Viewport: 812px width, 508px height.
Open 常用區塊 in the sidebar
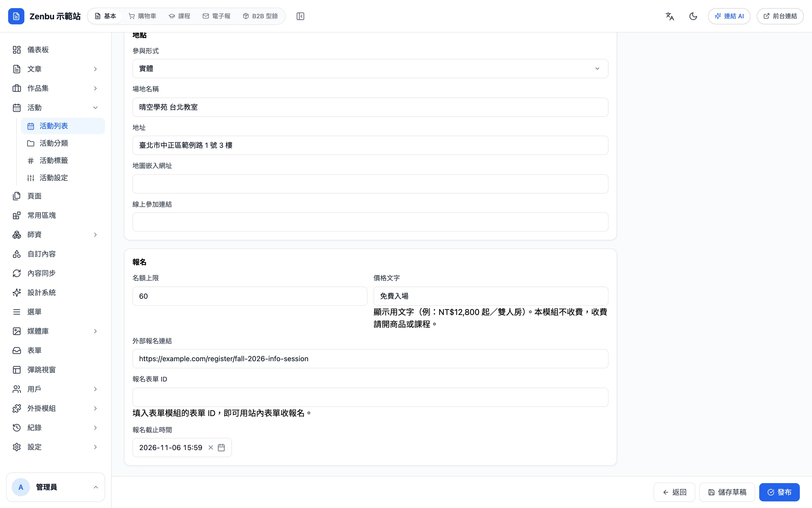(x=55, y=215)
